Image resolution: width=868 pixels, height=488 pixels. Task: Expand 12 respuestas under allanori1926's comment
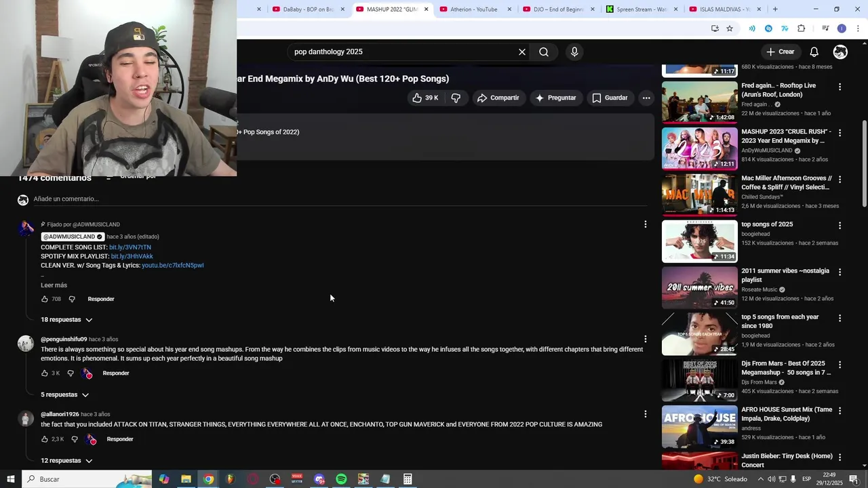66,461
